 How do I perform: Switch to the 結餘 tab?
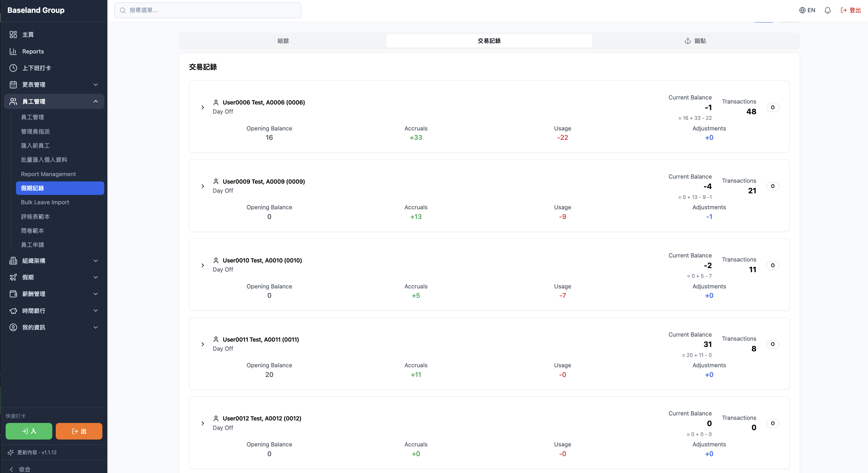(x=283, y=41)
